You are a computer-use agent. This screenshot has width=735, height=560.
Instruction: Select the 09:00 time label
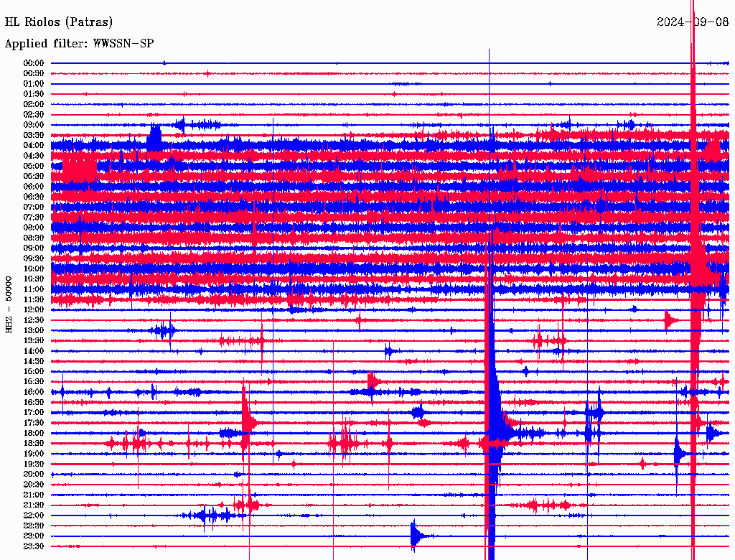pyautogui.click(x=34, y=248)
